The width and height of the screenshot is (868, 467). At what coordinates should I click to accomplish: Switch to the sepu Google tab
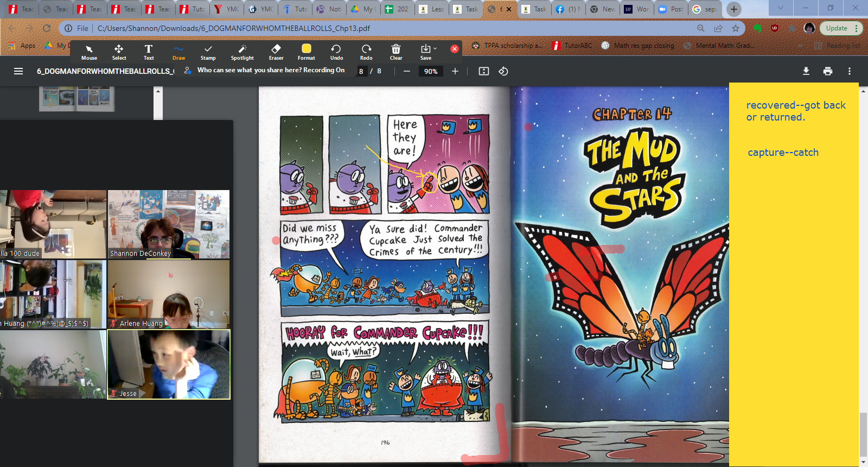(x=705, y=9)
